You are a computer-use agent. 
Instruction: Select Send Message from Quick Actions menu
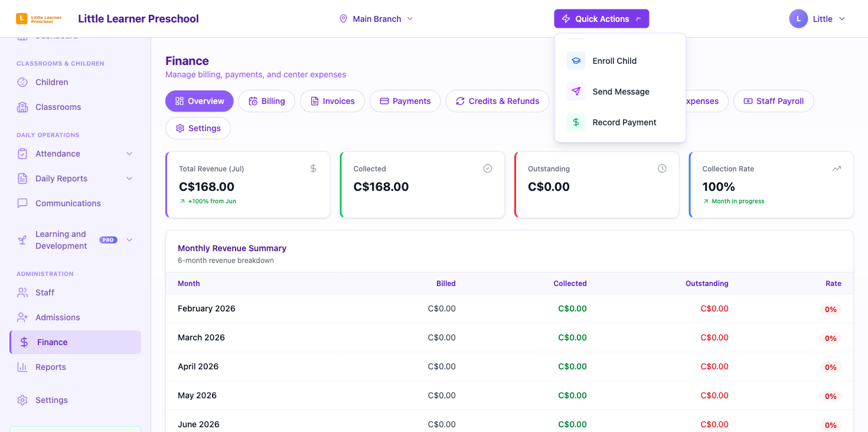click(x=620, y=92)
